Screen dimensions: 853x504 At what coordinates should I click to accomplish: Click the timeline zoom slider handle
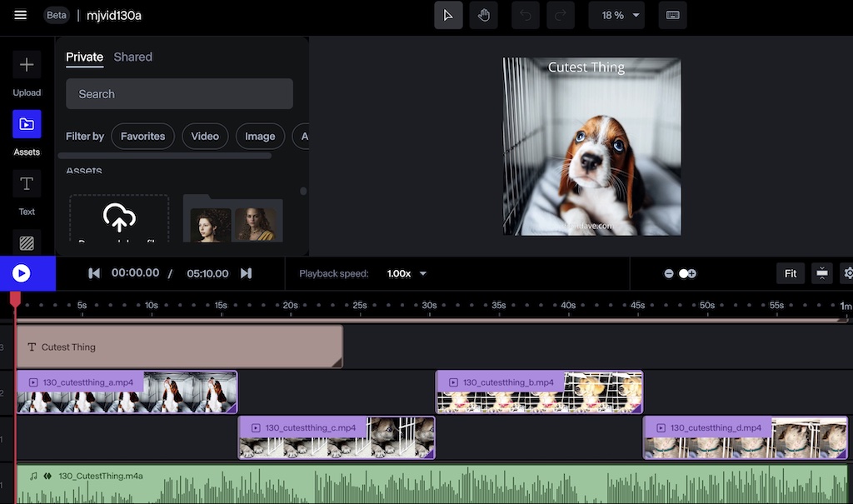(x=684, y=273)
